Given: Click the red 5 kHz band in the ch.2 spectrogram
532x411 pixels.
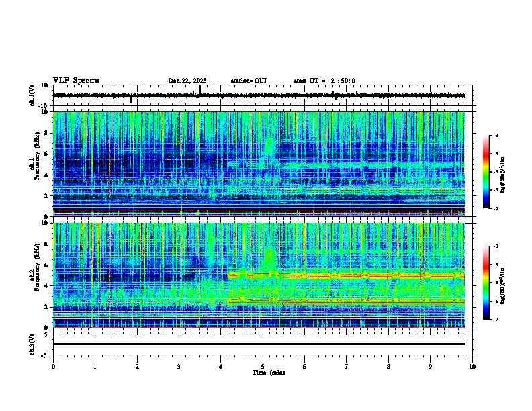Looking at the screenshot, I should [x=346, y=275].
